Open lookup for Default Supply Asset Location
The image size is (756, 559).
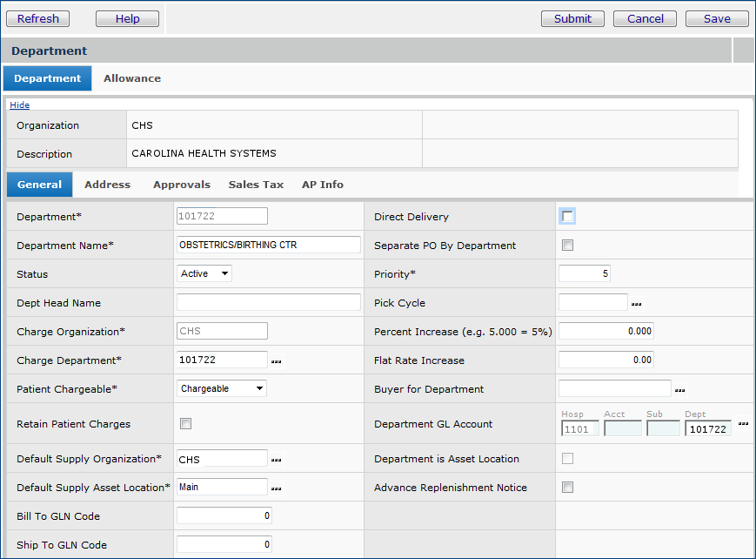pos(277,488)
